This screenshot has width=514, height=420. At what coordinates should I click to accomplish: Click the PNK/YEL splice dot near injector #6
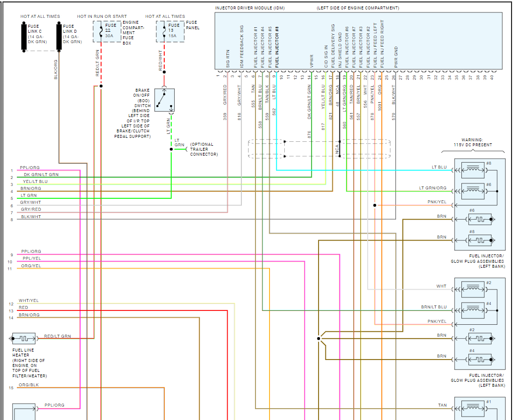tap(375, 205)
